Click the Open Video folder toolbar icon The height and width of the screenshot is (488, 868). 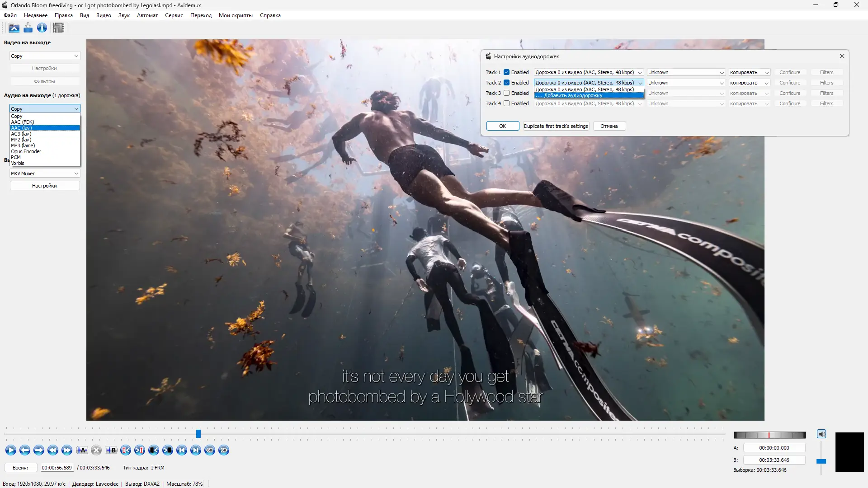14,28
